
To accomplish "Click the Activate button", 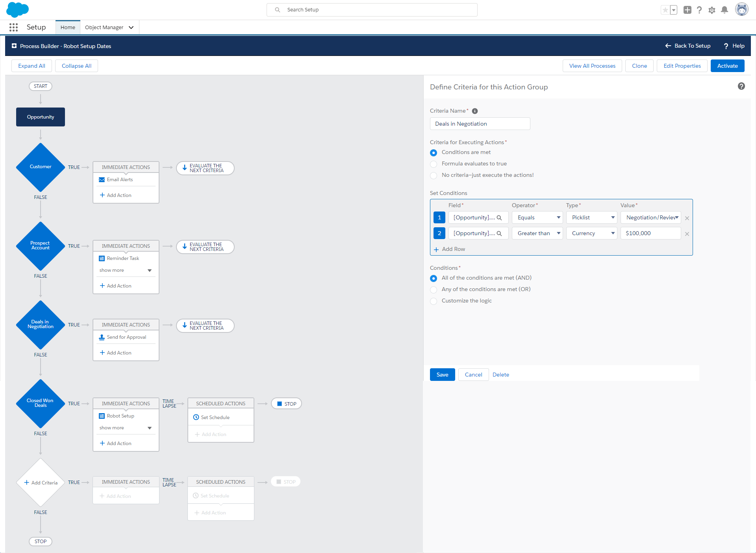I will pyautogui.click(x=727, y=66).
